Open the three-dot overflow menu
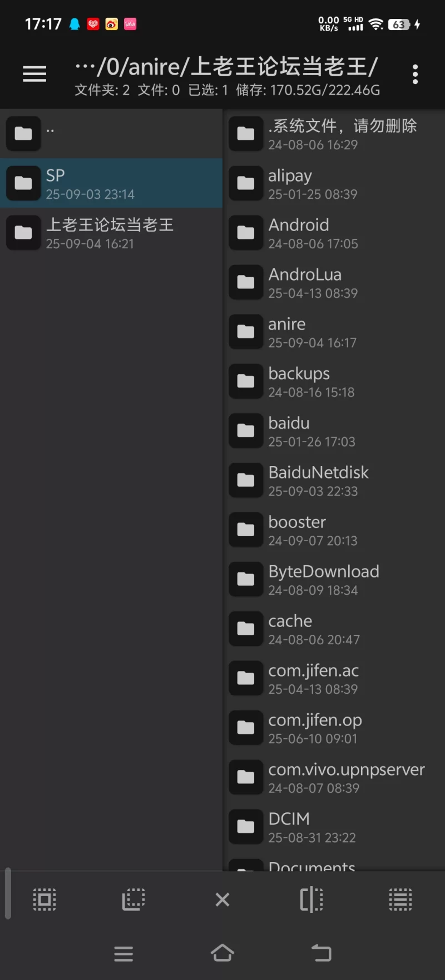Viewport: 445px width, 980px height. (415, 74)
